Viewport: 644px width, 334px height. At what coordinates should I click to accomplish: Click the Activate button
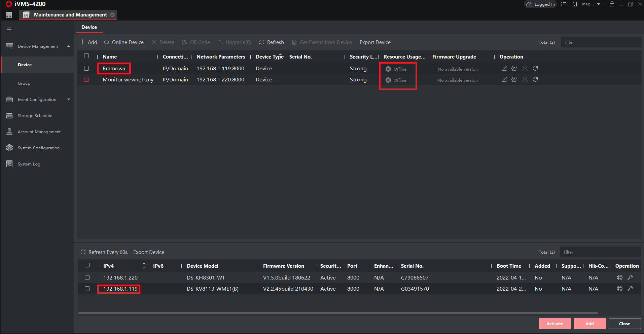tap(555, 324)
